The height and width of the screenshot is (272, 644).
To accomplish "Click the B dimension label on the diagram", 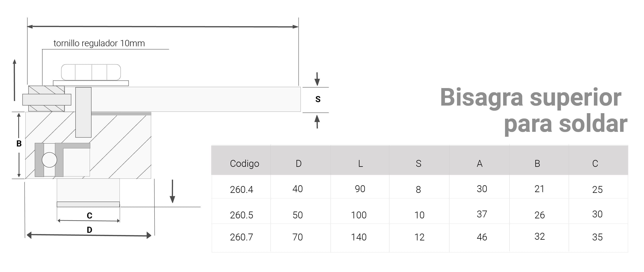I will pyautogui.click(x=19, y=144).
